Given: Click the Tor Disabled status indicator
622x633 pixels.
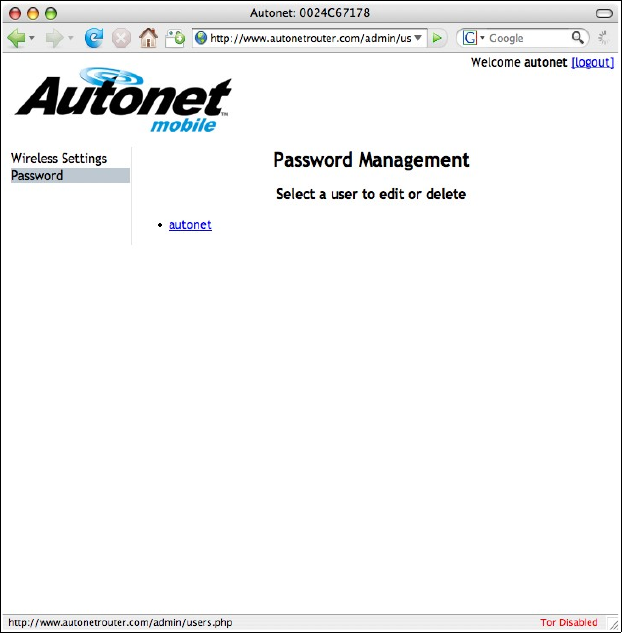Looking at the screenshot, I should 569,623.
